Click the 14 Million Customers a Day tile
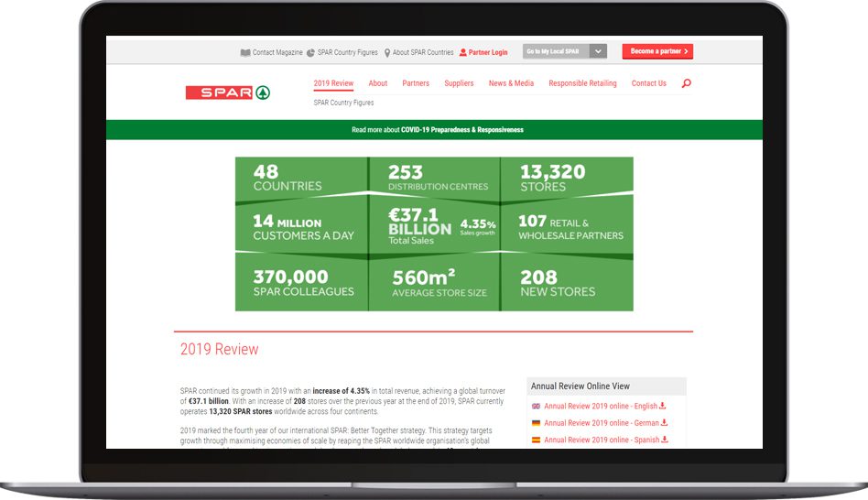This screenshot has height=500, width=868. (302, 228)
